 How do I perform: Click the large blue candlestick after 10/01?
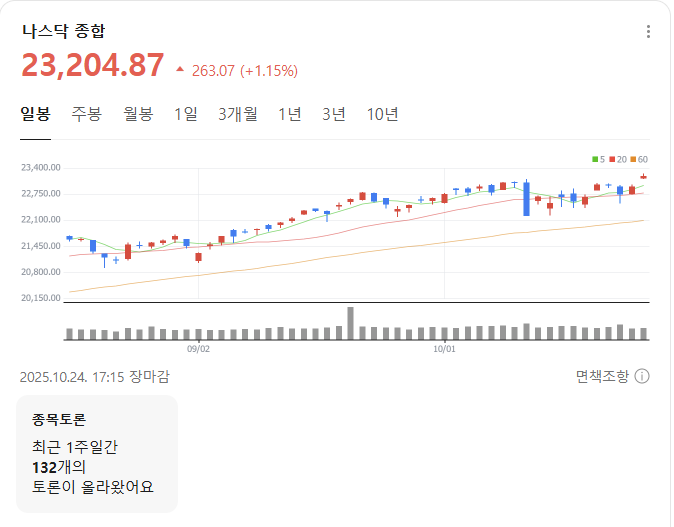[526, 199]
